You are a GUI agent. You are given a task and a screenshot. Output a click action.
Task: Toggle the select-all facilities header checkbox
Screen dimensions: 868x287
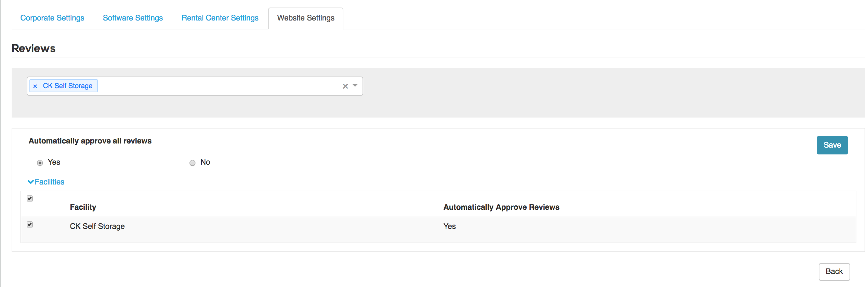30,199
